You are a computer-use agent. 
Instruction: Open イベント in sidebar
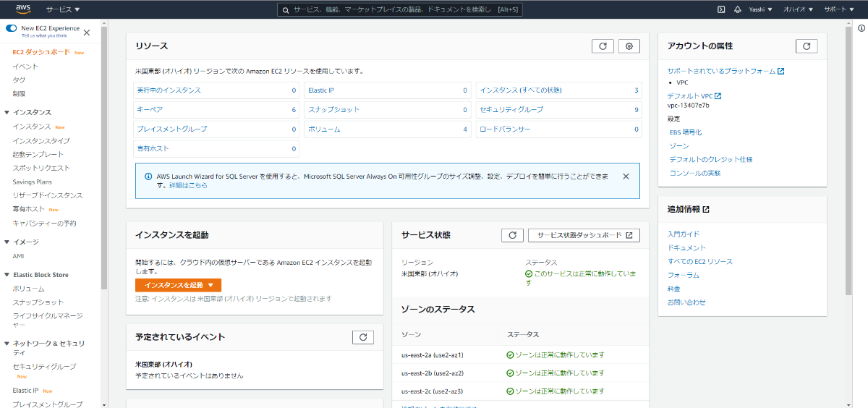pos(25,67)
